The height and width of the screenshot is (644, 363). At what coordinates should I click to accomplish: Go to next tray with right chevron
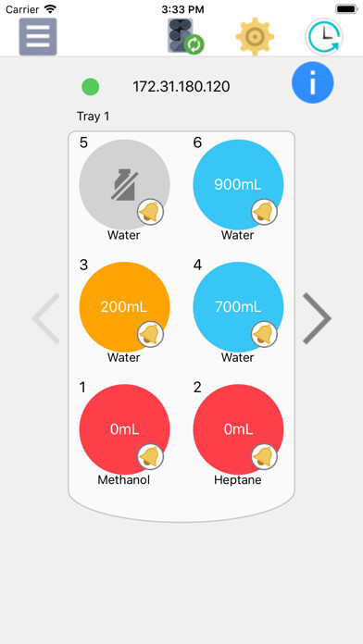point(317,318)
